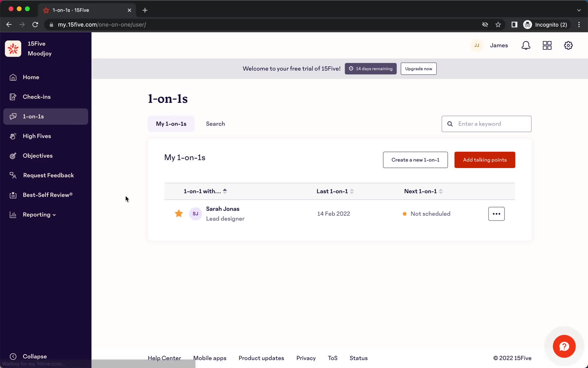Toggle the star favorite for Sarah Jonas

point(178,213)
